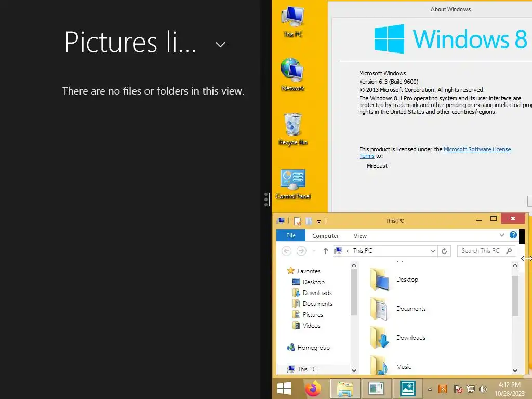This screenshot has width=532, height=399.
Task: Click the Windows Start button on taskbar
Action: pyautogui.click(x=284, y=389)
